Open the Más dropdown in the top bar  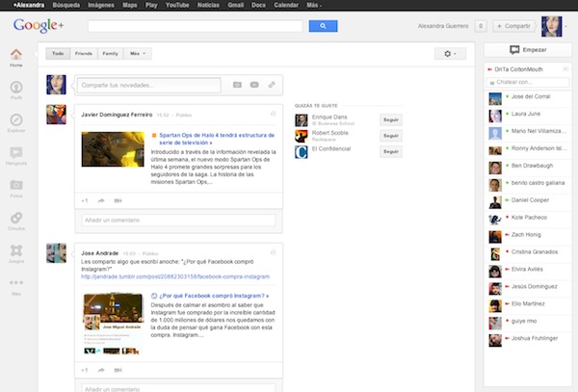tap(314, 5)
